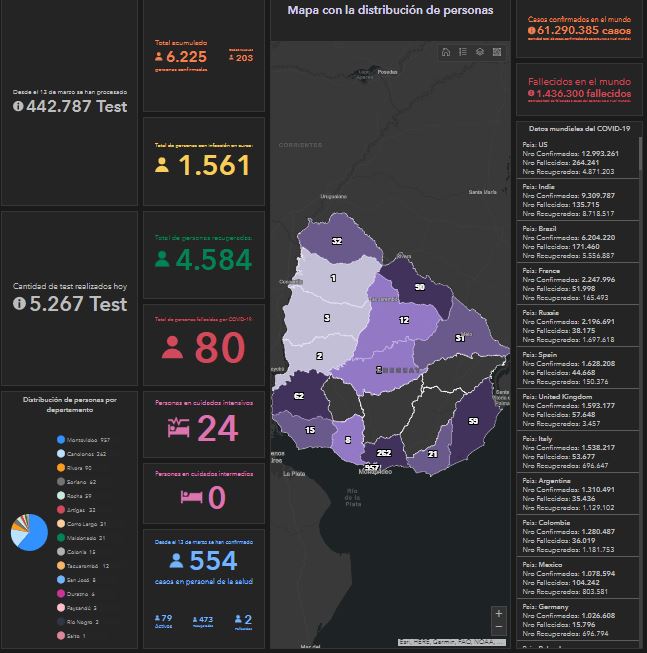The image size is (647, 653).
Task: Open the map legend list icon
Action: click(x=463, y=52)
